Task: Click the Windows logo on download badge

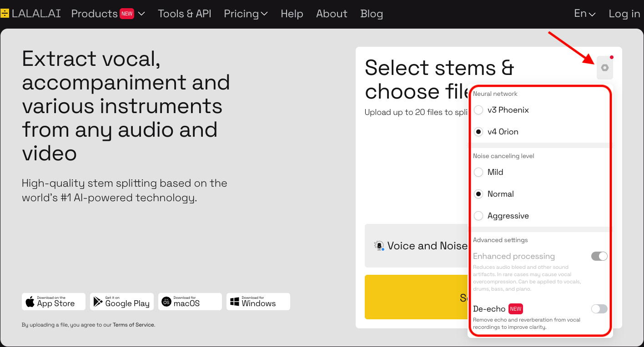Action: (x=235, y=302)
